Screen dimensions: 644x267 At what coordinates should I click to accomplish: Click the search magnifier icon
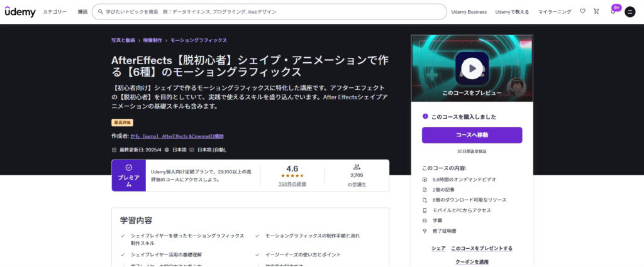click(x=101, y=12)
